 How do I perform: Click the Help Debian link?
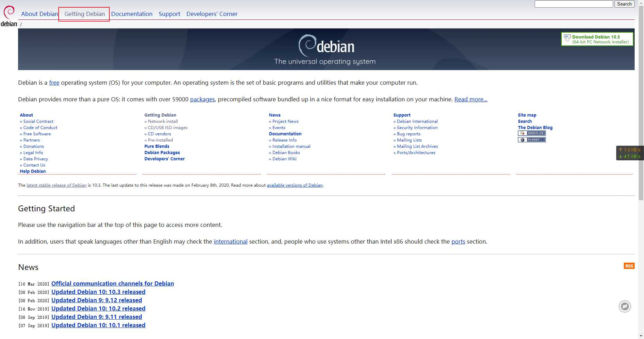click(x=33, y=171)
